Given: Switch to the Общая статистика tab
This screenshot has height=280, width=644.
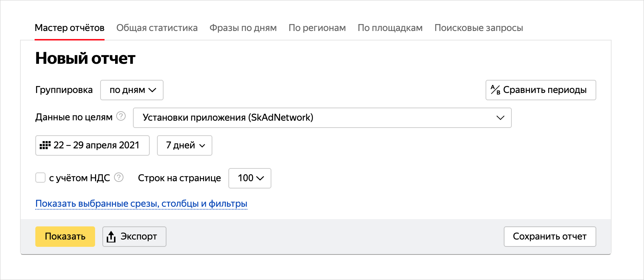Looking at the screenshot, I should tap(157, 28).
